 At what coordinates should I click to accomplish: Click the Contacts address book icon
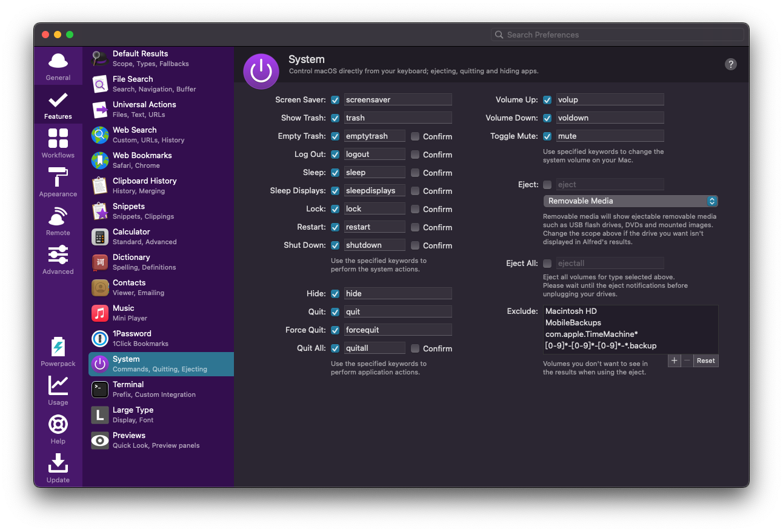tap(100, 288)
